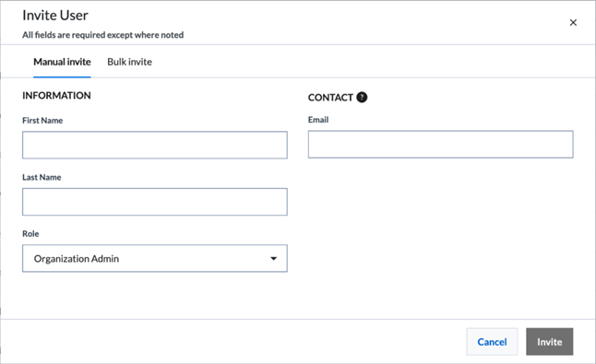Image resolution: width=596 pixels, height=364 pixels.
Task: Click the help icon beside CONTACT
Action: (x=362, y=98)
